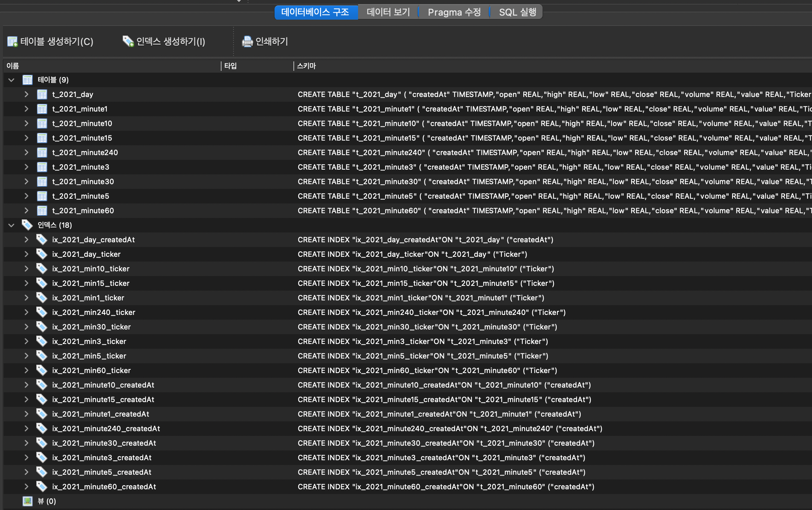This screenshot has width=812, height=510.
Task: Click the 뷰 (0) views picture icon
Action: (28, 501)
